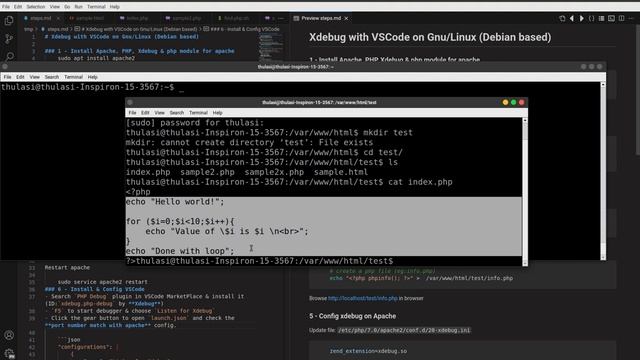Open VSCode Selection menu

36,7
